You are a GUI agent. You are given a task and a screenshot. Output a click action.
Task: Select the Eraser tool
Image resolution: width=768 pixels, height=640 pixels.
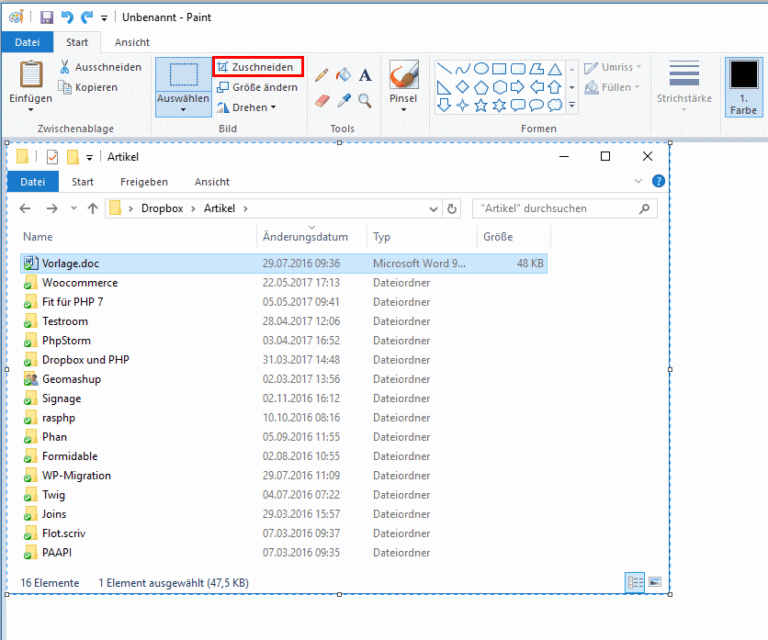click(x=322, y=101)
